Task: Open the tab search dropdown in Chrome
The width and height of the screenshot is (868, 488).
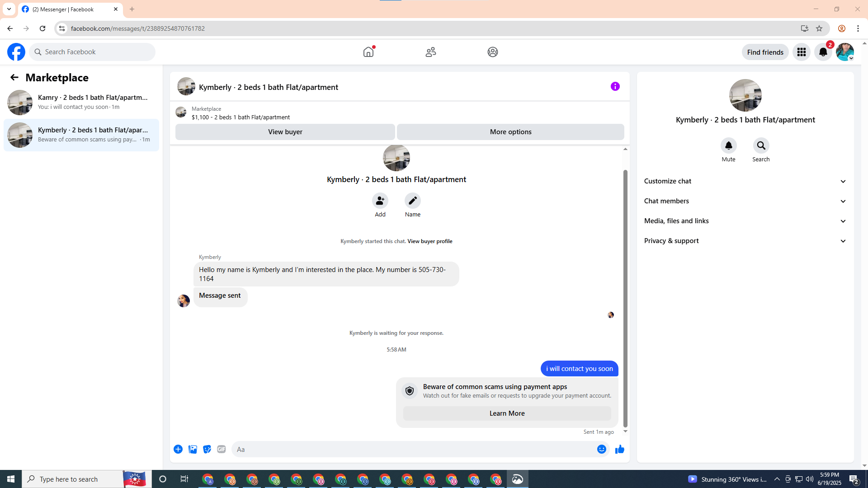Action: click(x=9, y=9)
